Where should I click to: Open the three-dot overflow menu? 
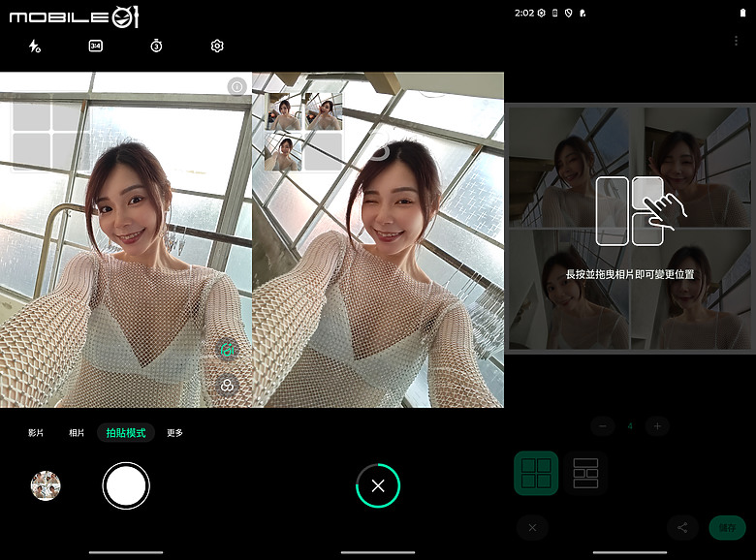pos(736,41)
